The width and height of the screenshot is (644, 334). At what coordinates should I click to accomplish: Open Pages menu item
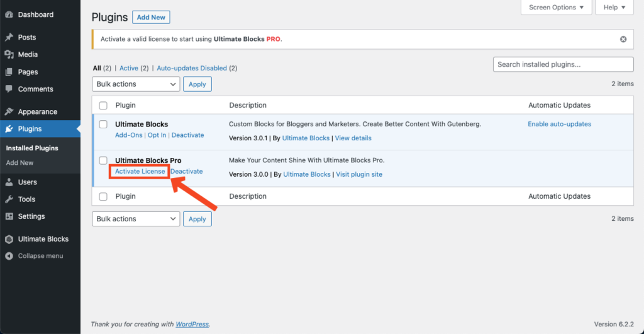[x=28, y=72]
